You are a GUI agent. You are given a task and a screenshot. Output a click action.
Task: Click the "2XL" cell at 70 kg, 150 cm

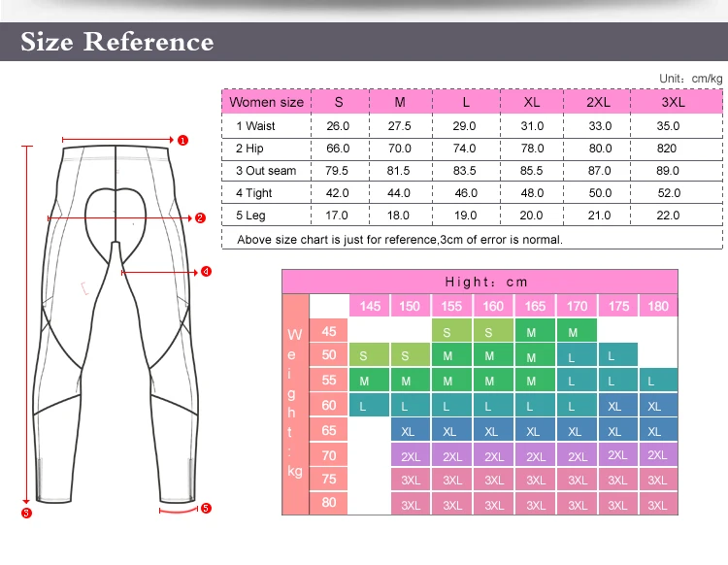(x=411, y=455)
